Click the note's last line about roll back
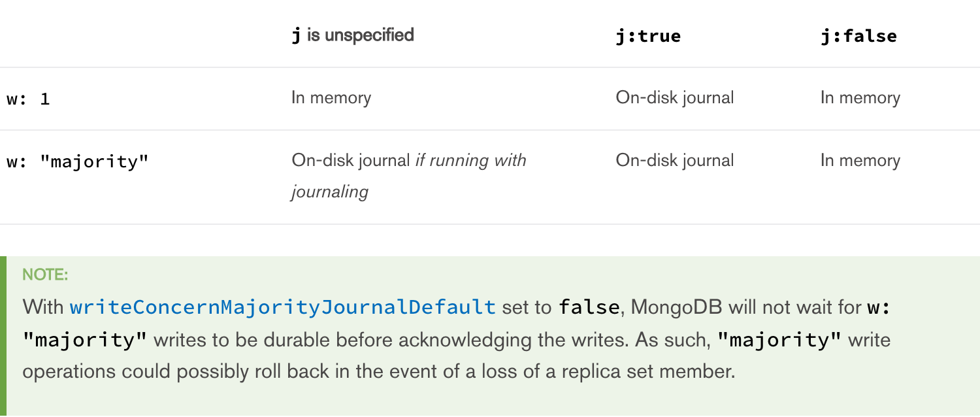Image resolution: width=980 pixels, height=417 pixels. tap(379, 372)
